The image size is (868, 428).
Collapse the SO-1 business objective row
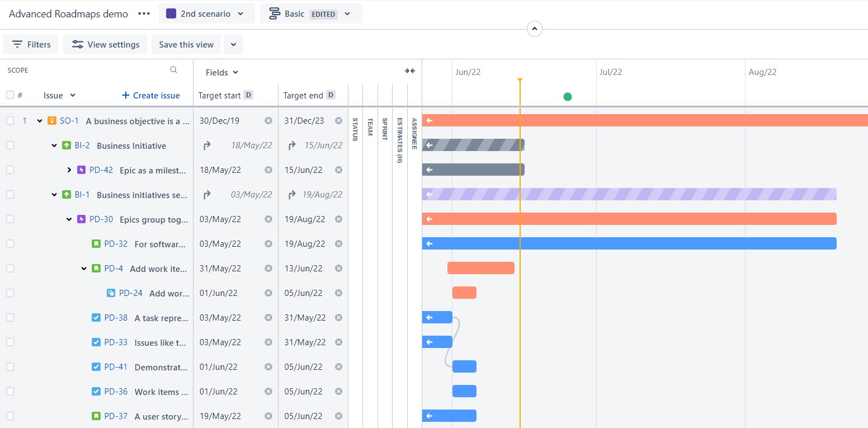39,121
